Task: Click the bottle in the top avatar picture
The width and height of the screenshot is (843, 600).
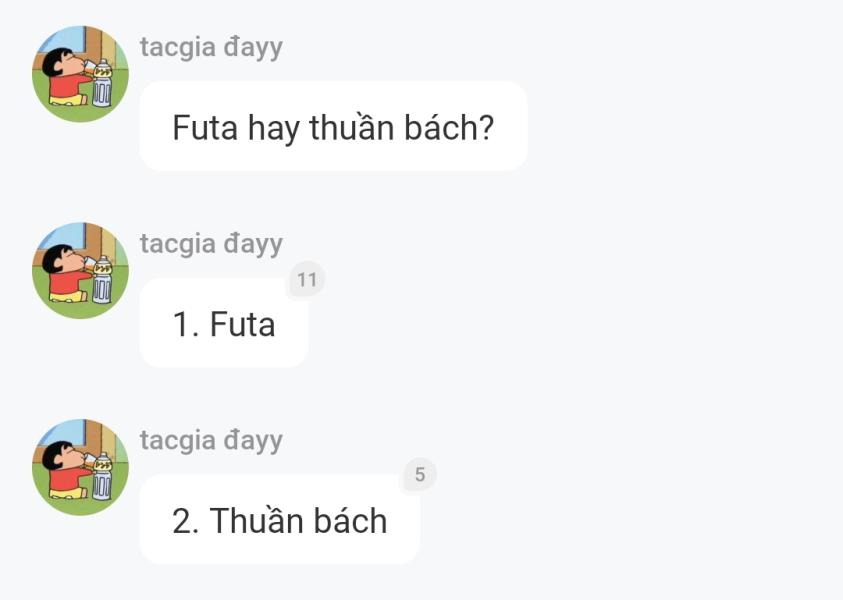Action: (102, 83)
